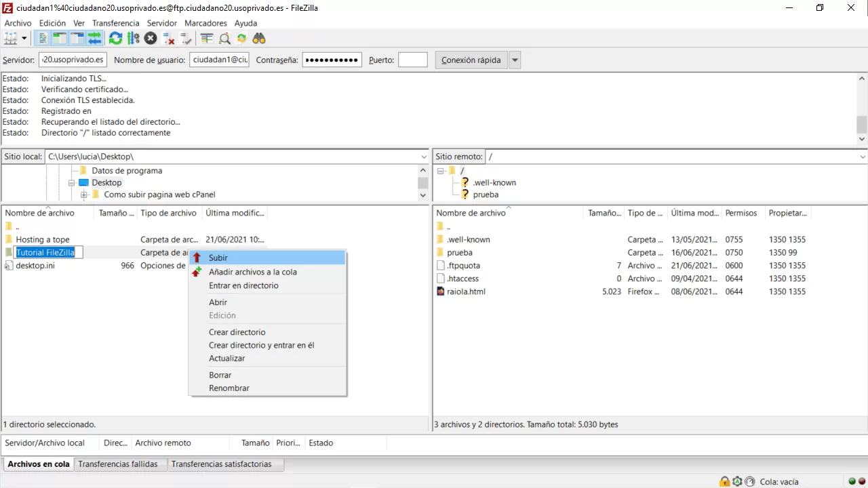Select Datos de programa in local tree
This screenshot has height=488, width=868.
coord(127,171)
